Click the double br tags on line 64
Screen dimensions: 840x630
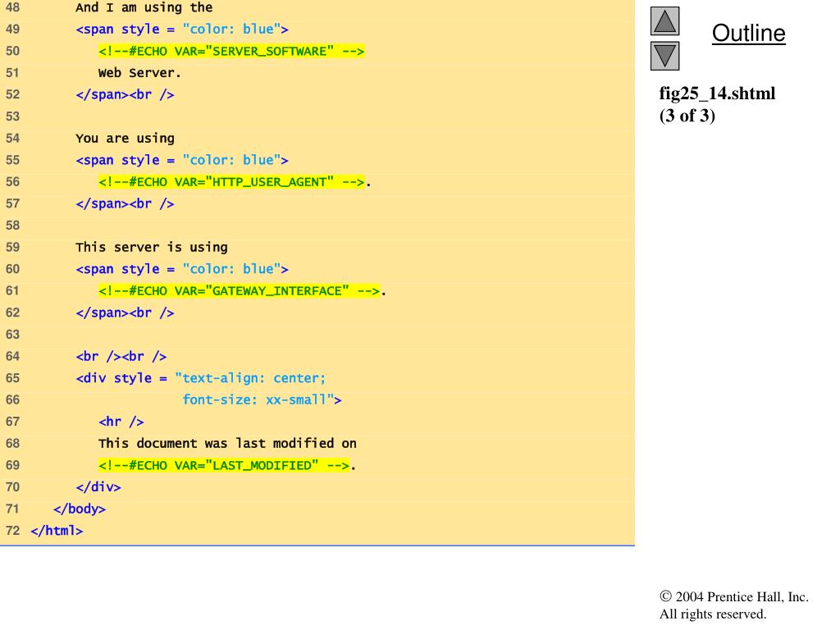[x=121, y=356]
